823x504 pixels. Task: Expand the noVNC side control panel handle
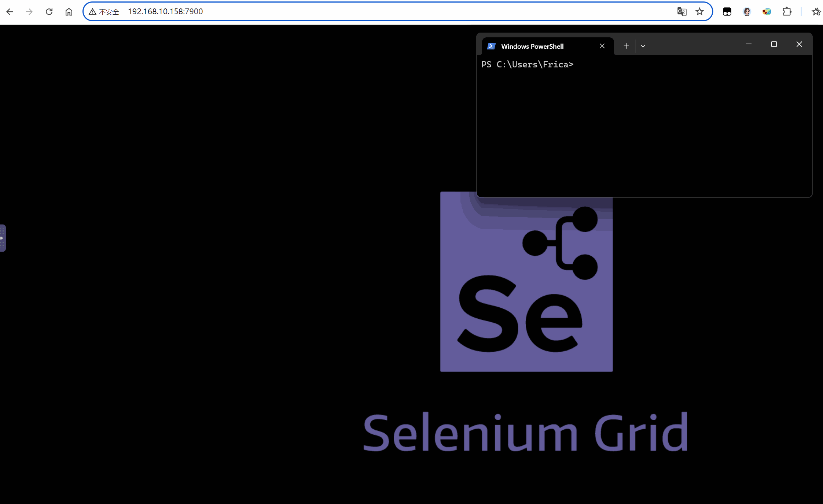(x=3, y=238)
